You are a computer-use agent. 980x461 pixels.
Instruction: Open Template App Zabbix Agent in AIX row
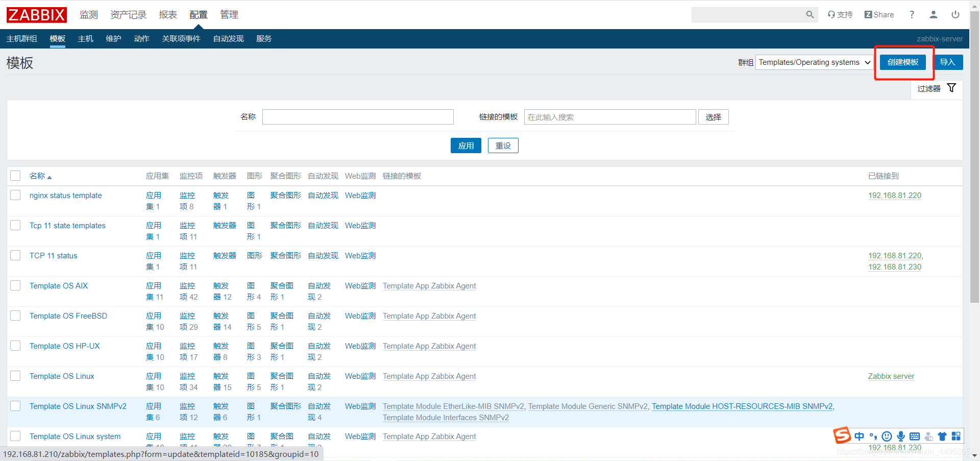(429, 286)
